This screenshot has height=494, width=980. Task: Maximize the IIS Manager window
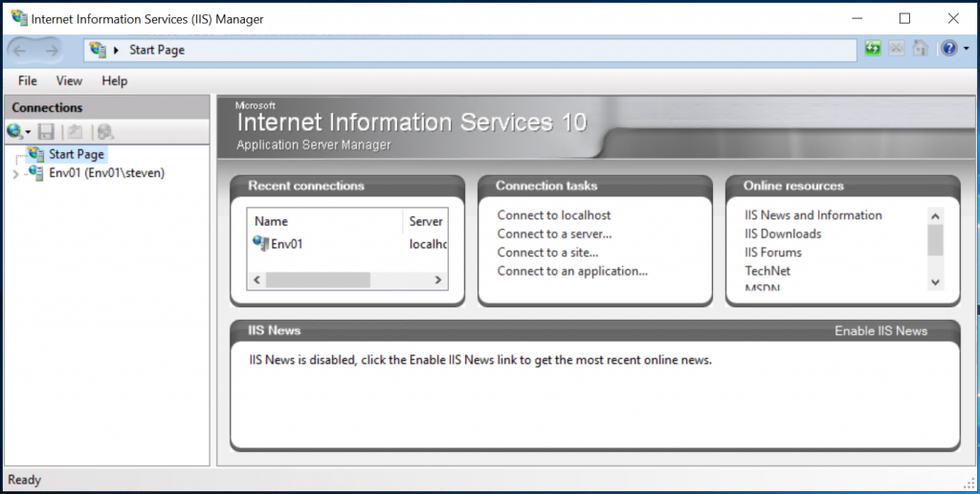click(x=904, y=18)
